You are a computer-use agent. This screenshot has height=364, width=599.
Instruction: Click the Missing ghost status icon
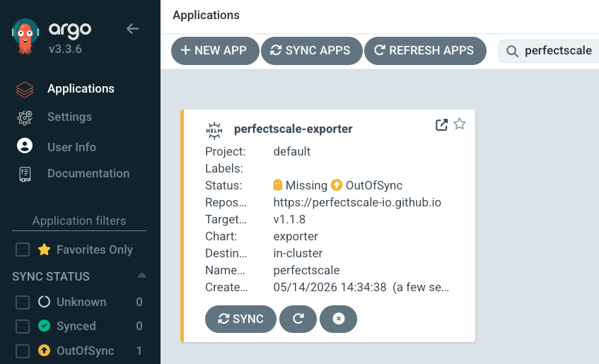(278, 185)
